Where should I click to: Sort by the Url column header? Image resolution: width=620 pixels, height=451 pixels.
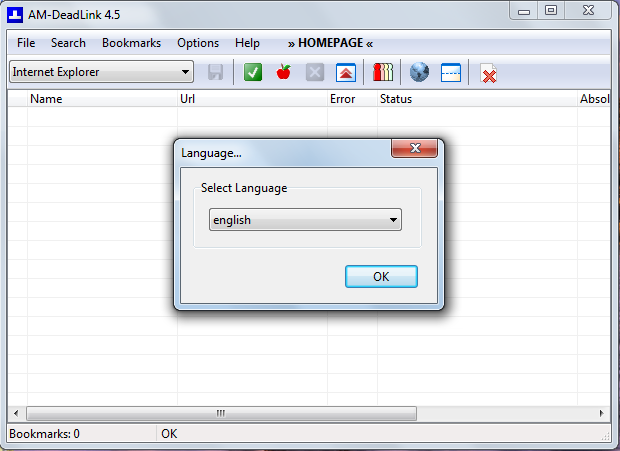[252, 99]
